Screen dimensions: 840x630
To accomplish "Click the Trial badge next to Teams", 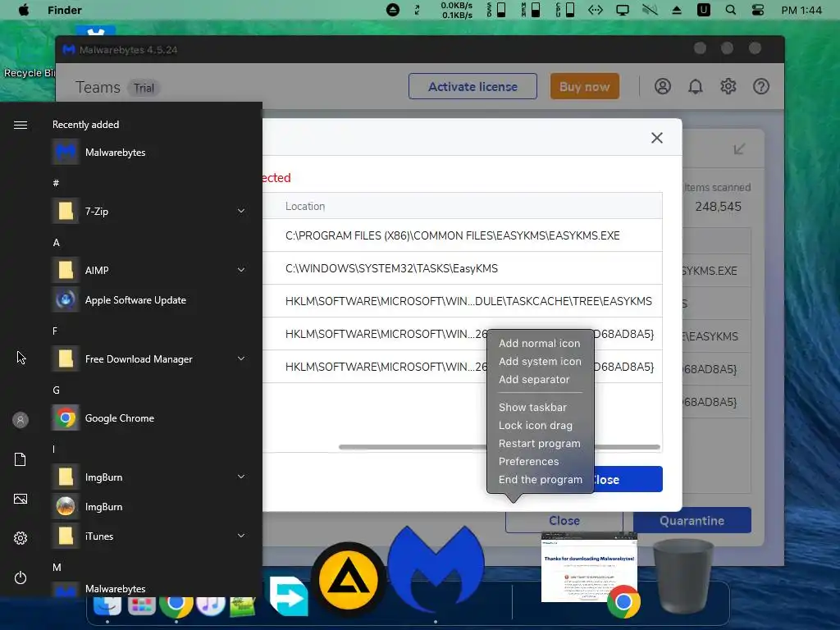I will pyautogui.click(x=144, y=88).
